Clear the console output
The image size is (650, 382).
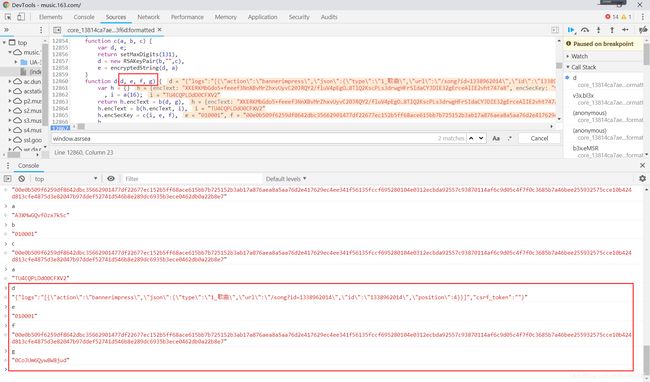[22, 179]
